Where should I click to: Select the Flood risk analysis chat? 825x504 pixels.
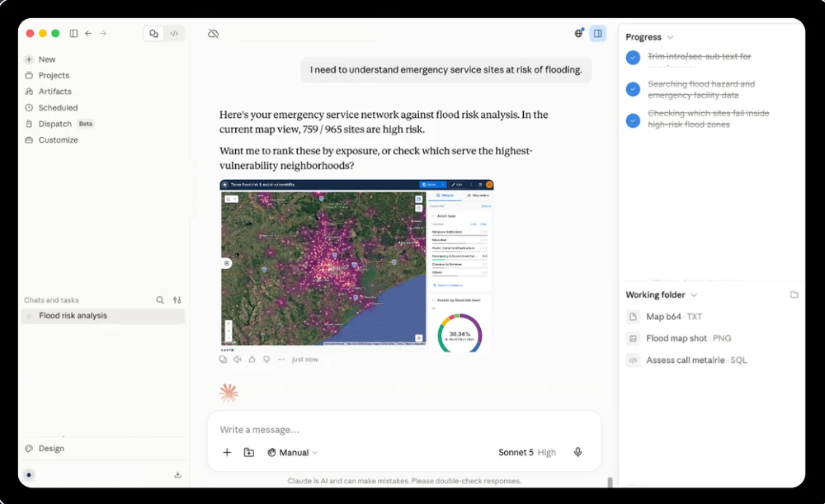[x=103, y=316]
